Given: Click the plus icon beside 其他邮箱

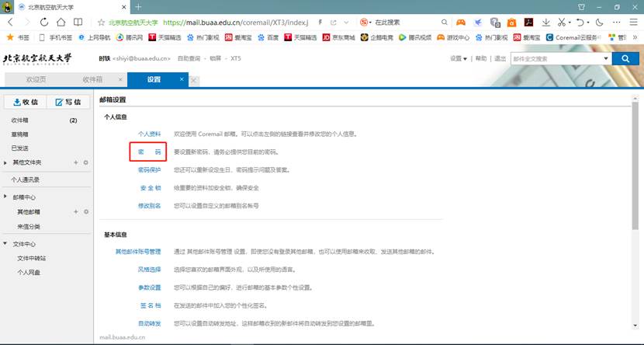Looking at the screenshot, I should (75, 211).
